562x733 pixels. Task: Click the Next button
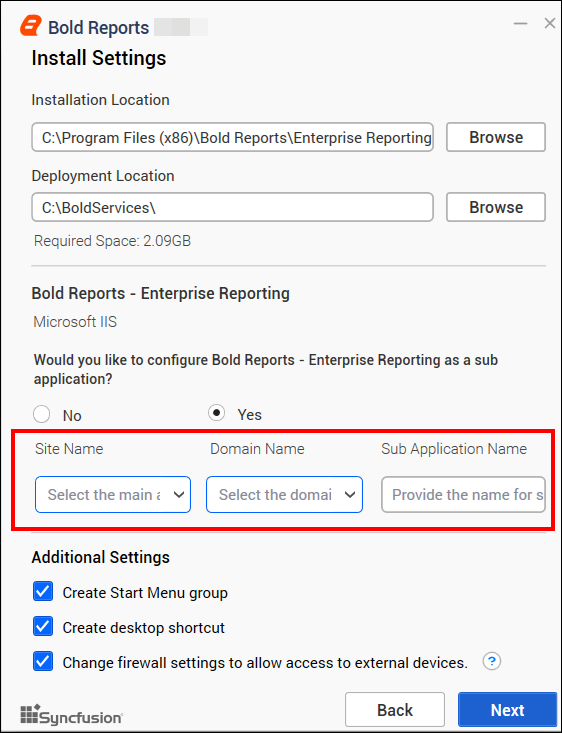(x=507, y=710)
